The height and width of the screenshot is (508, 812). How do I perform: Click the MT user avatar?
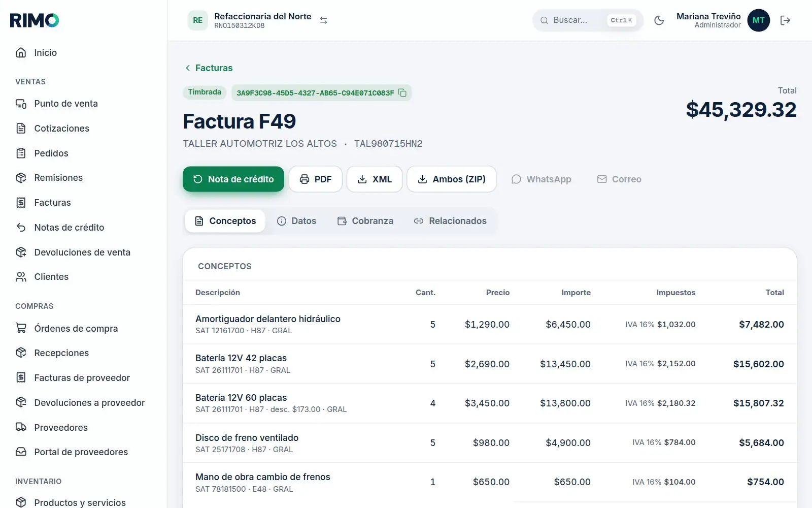coord(758,20)
